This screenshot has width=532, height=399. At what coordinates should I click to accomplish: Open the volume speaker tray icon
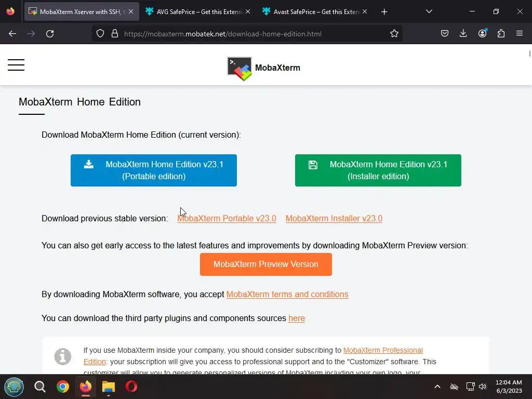(x=483, y=387)
